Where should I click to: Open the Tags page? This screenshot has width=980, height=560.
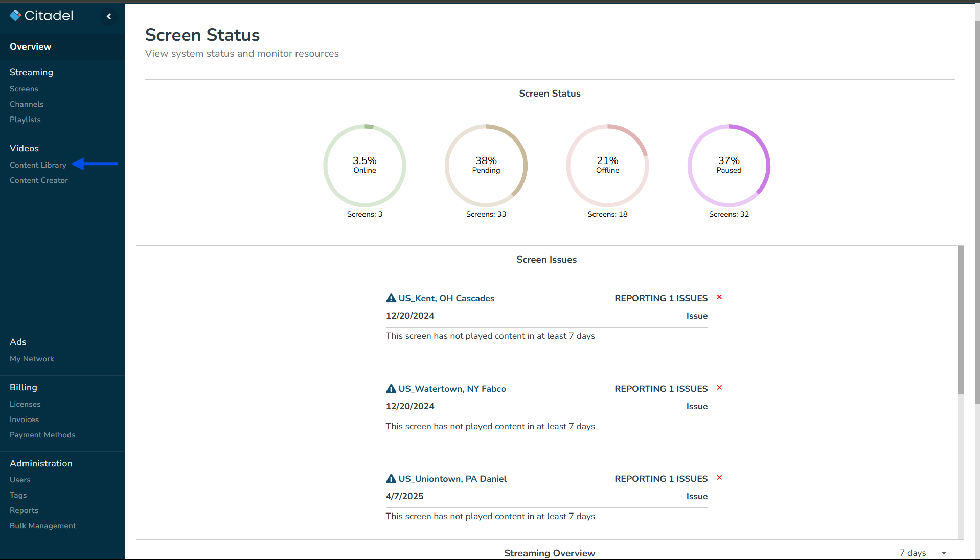(18, 495)
